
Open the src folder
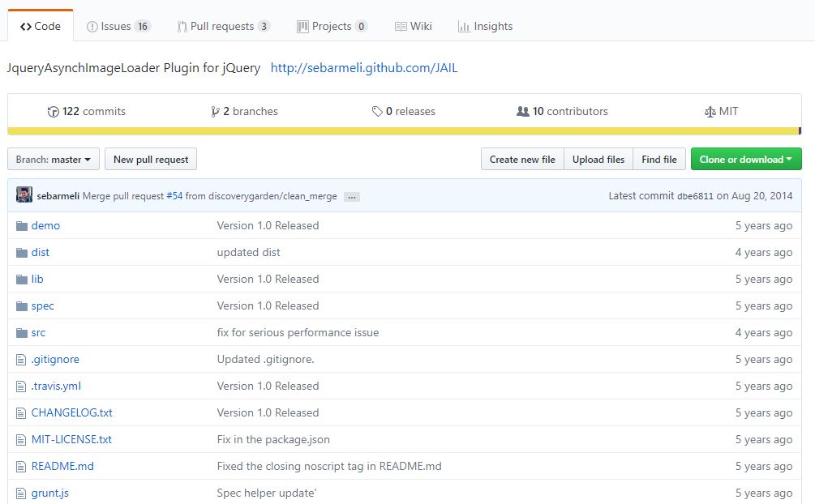[x=38, y=333]
